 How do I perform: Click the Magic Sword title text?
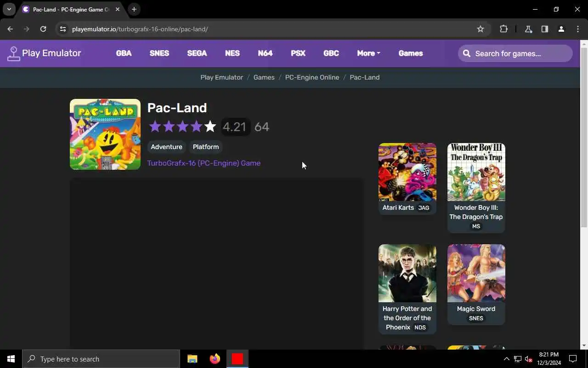476,309
